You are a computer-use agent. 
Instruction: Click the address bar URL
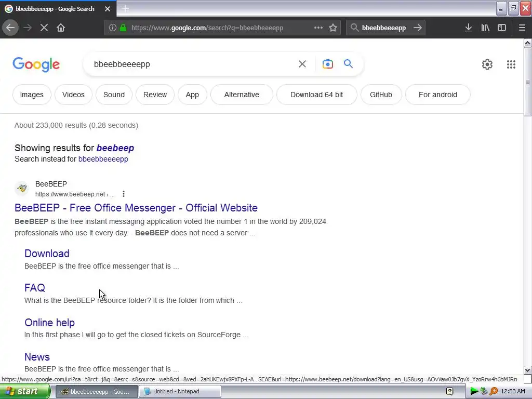207,28
